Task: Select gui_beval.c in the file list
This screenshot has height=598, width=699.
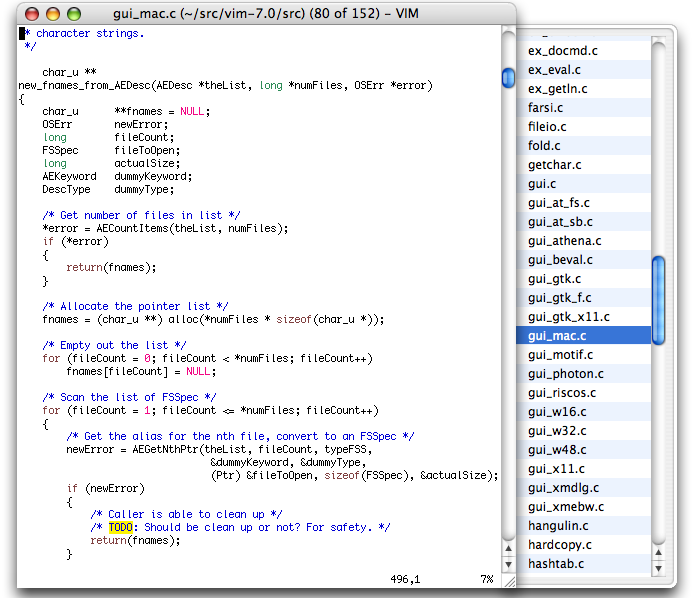Action: point(583,260)
